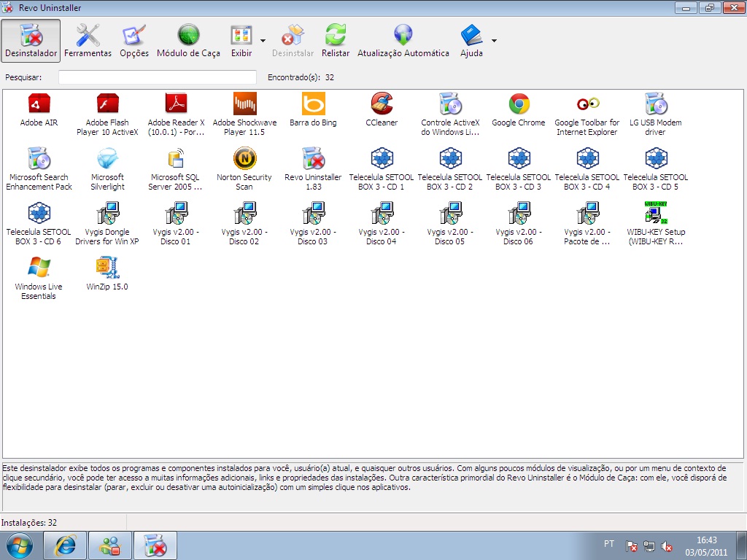The height and width of the screenshot is (560, 747).
Task: Open Windows Live Messenger taskbar button
Action: [110, 545]
